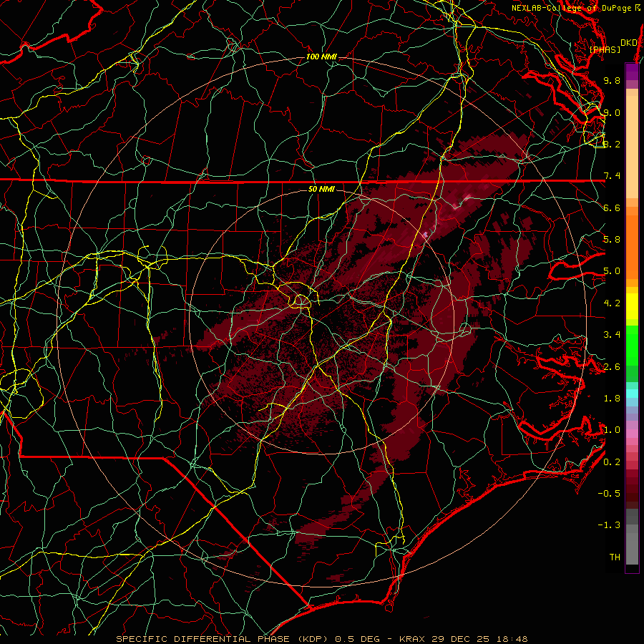
Task: Click the 7.4 value on color scale
Action: 612,176
